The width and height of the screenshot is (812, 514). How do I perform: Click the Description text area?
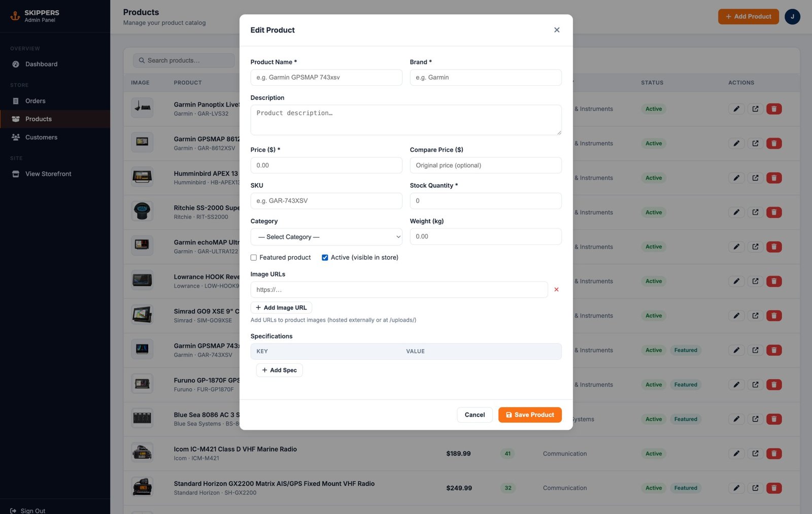(x=406, y=120)
